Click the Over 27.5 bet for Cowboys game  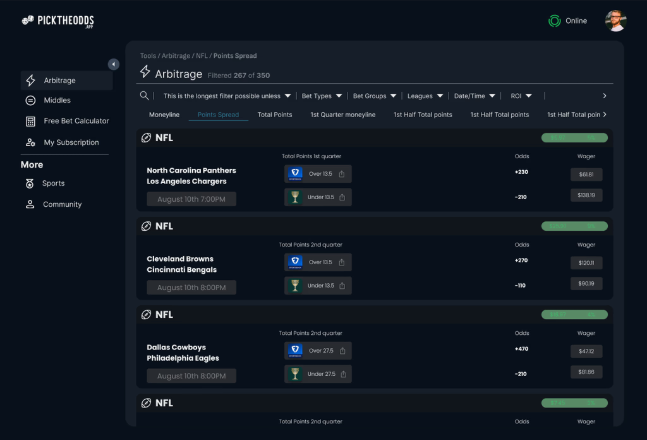pos(318,351)
